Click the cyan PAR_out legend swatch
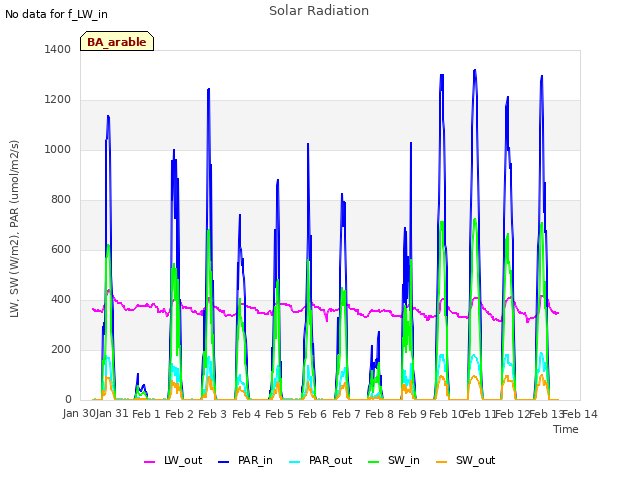 pyautogui.click(x=295, y=462)
